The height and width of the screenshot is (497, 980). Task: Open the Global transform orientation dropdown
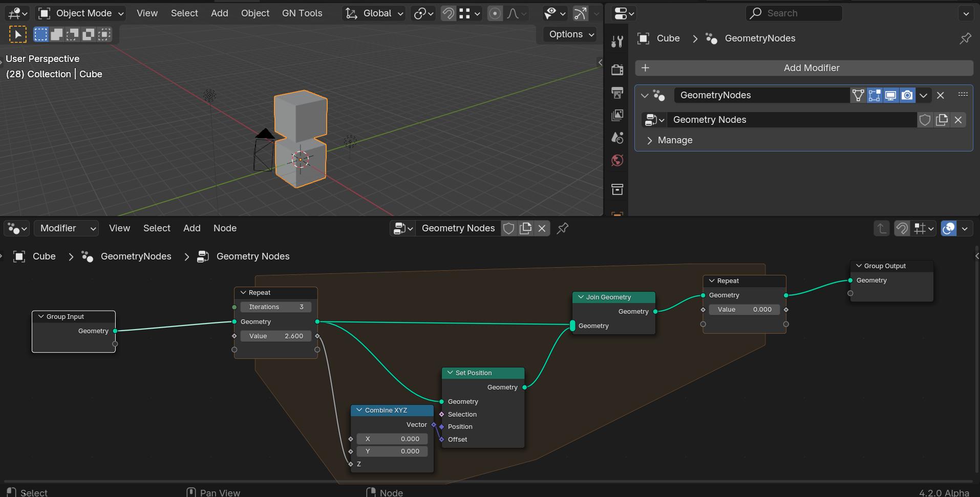tap(374, 13)
